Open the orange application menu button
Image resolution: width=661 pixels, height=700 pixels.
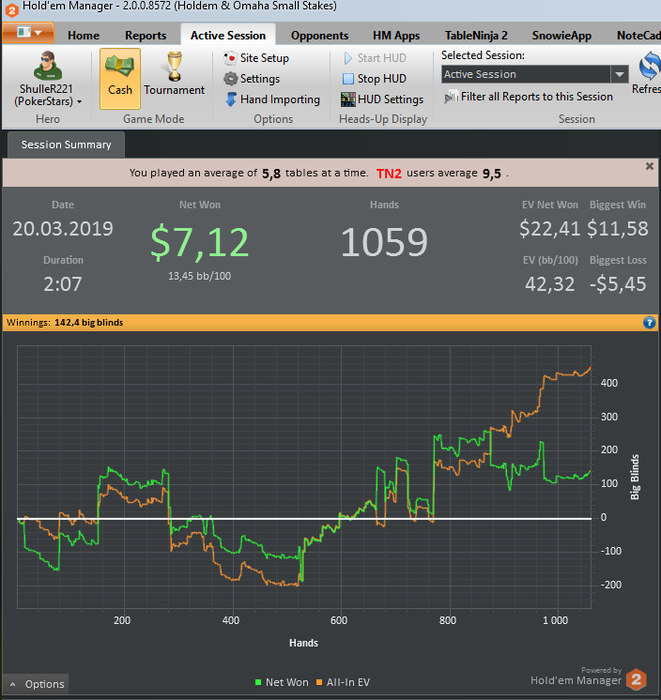tap(28, 33)
